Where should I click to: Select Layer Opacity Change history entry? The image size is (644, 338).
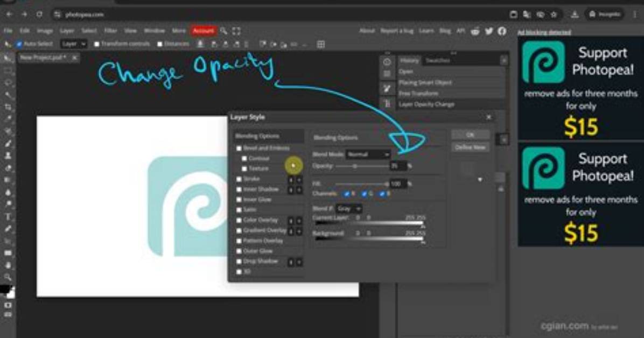click(451, 104)
